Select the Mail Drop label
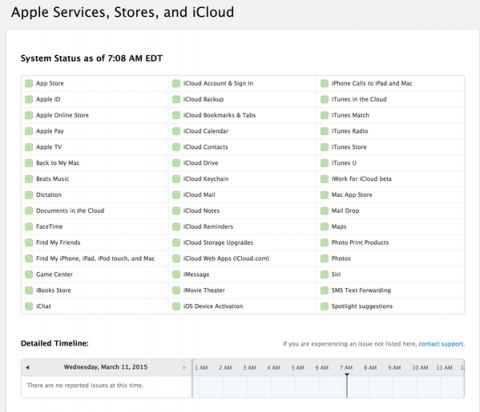480x412 pixels. (x=345, y=211)
